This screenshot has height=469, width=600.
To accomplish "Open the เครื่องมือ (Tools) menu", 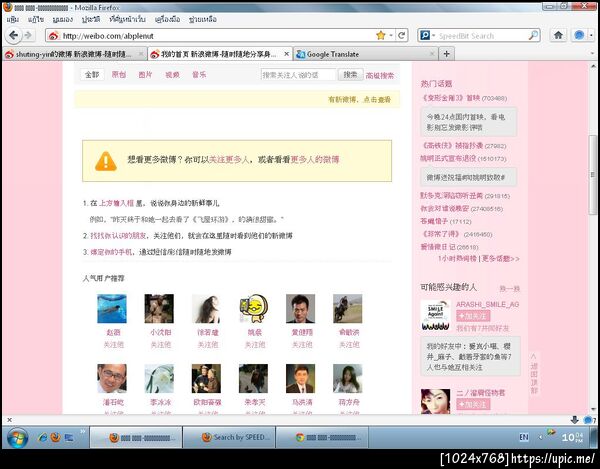I will point(167,19).
